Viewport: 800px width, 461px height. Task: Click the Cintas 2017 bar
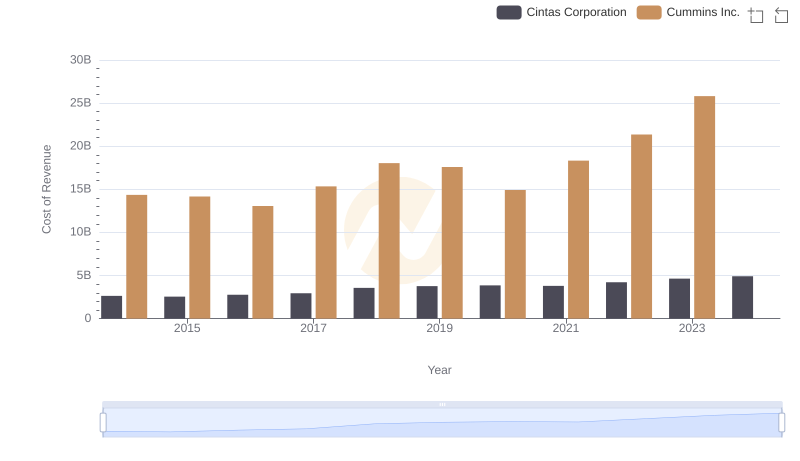pyautogui.click(x=301, y=305)
